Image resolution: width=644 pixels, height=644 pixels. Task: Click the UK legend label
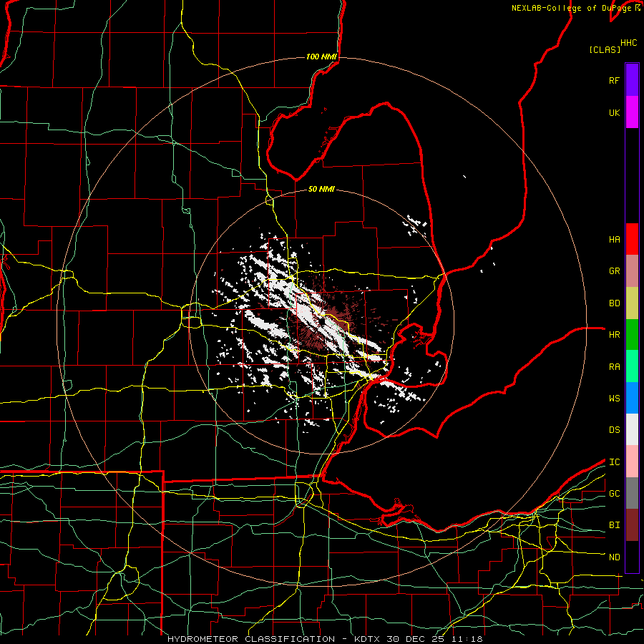[x=614, y=112]
